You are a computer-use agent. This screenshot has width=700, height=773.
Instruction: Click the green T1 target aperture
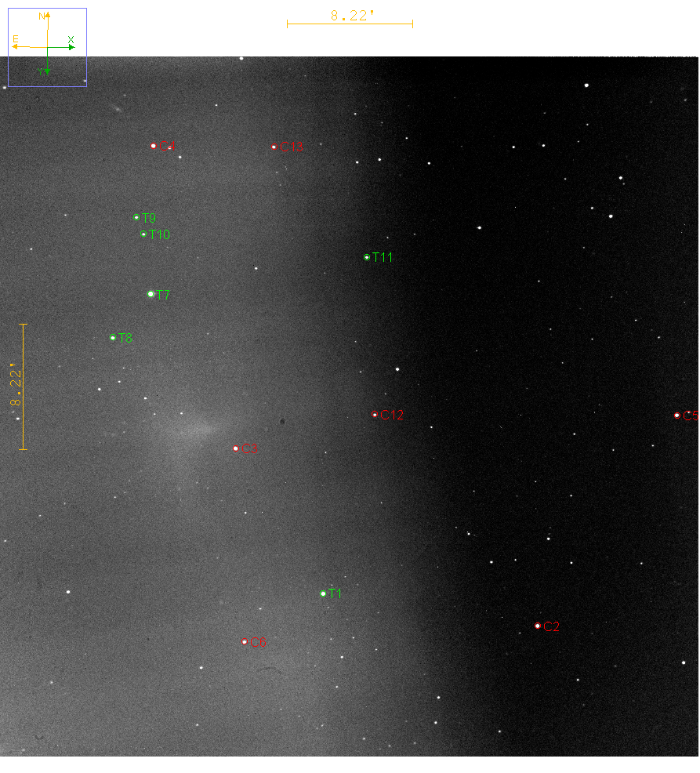tap(323, 593)
